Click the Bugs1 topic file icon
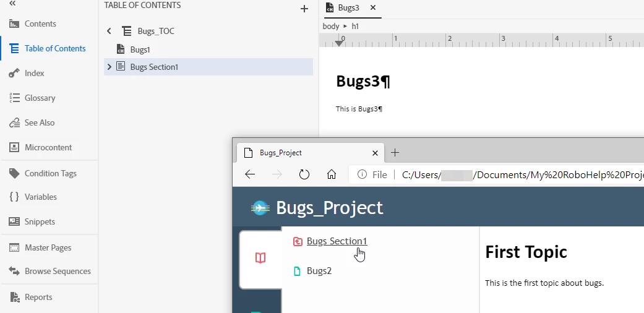 [x=121, y=49]
